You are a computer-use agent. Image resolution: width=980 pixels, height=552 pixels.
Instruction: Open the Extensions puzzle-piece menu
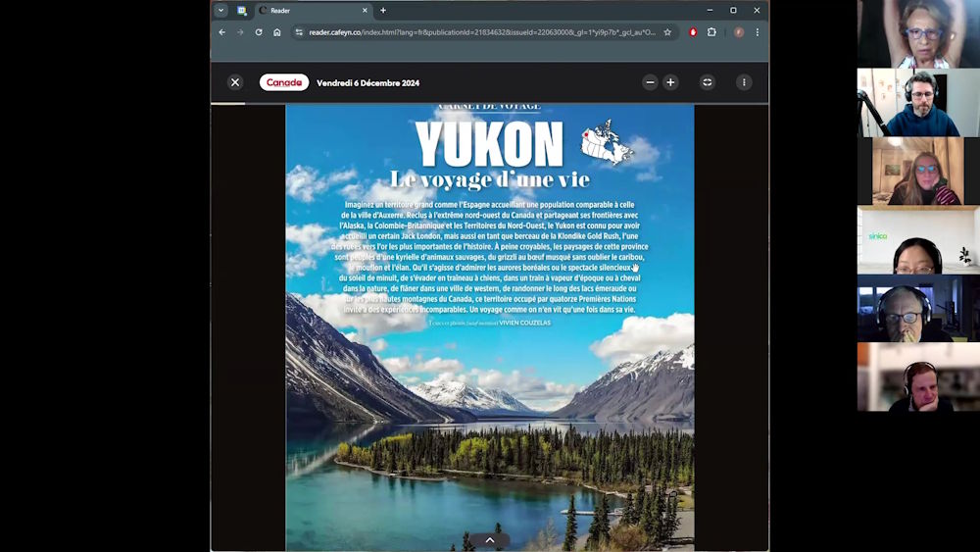711,32
